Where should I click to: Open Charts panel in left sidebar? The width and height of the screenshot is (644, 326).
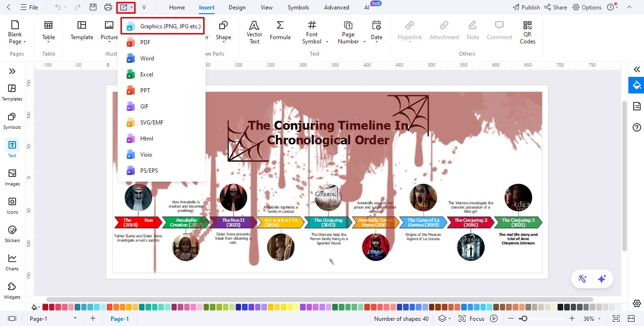pyautogui.click(x=12, y=262)
